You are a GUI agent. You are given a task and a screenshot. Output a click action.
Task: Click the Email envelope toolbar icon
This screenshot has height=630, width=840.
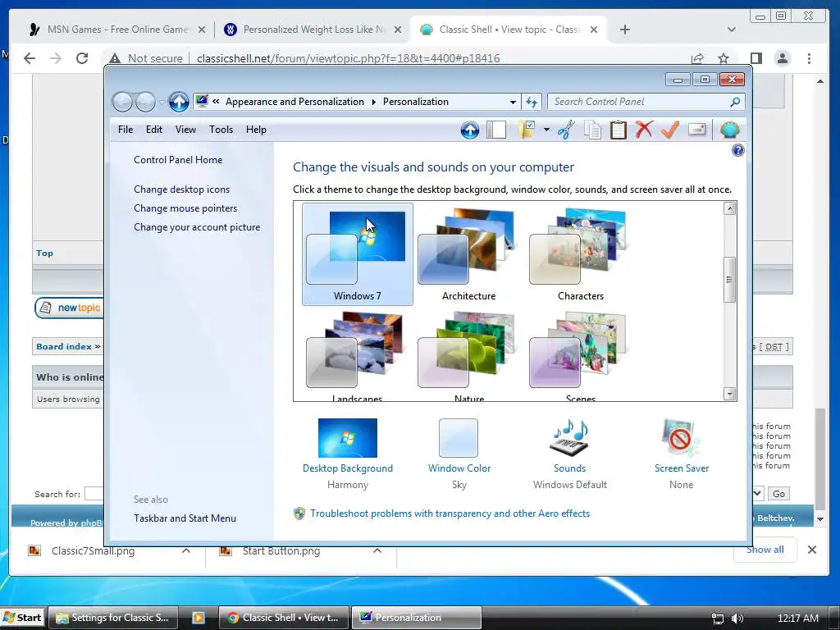pyautogui.click(x=696, y=130)
